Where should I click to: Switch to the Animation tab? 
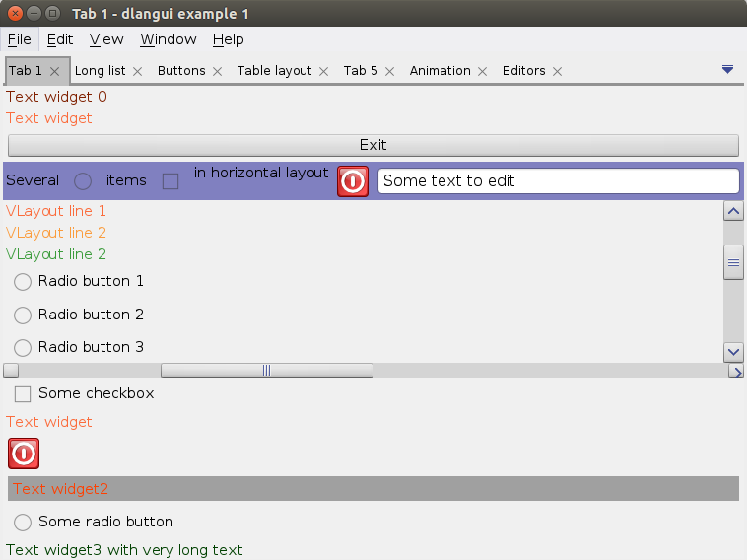point(440,71)
